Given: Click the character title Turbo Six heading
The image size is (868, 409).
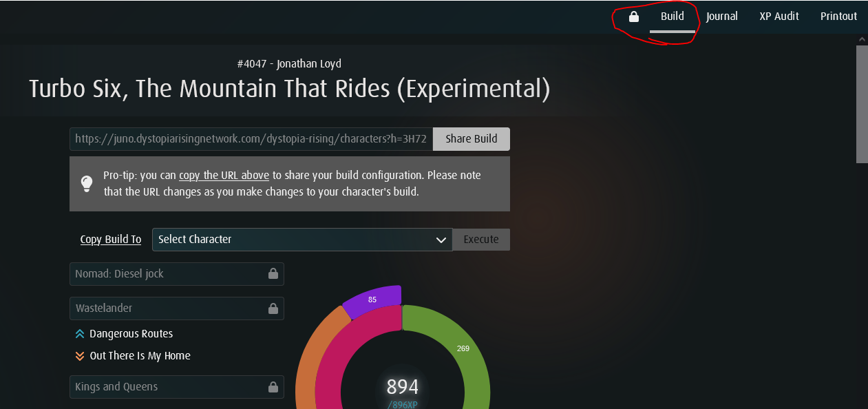Looking at the screenshot, I should tap(290, 89).
